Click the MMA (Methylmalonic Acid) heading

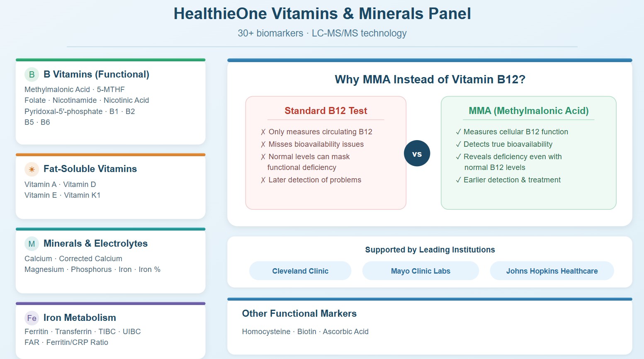(x=528, y=111)
